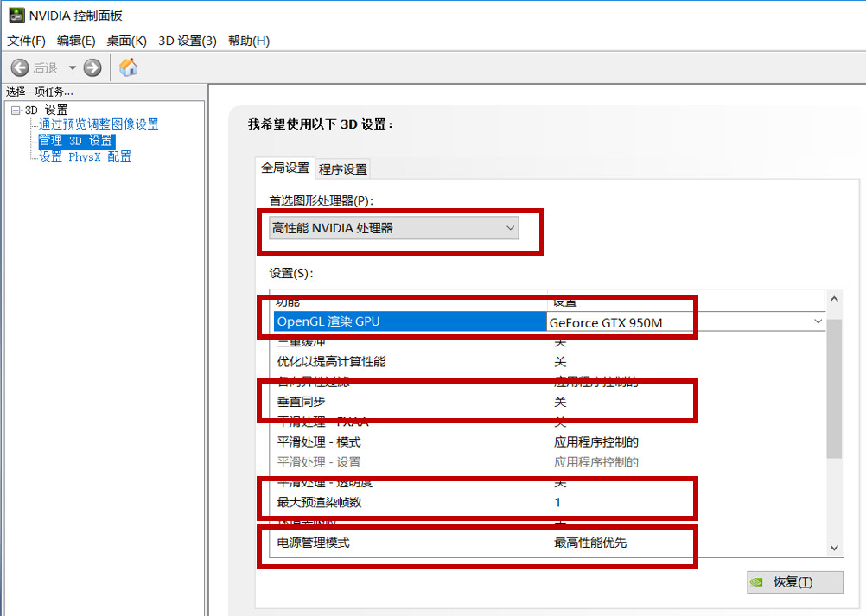The height and width of the screenshot is (616, 866).
Task: Click the scrollbar down arrow
Action: tap(833, 548)
